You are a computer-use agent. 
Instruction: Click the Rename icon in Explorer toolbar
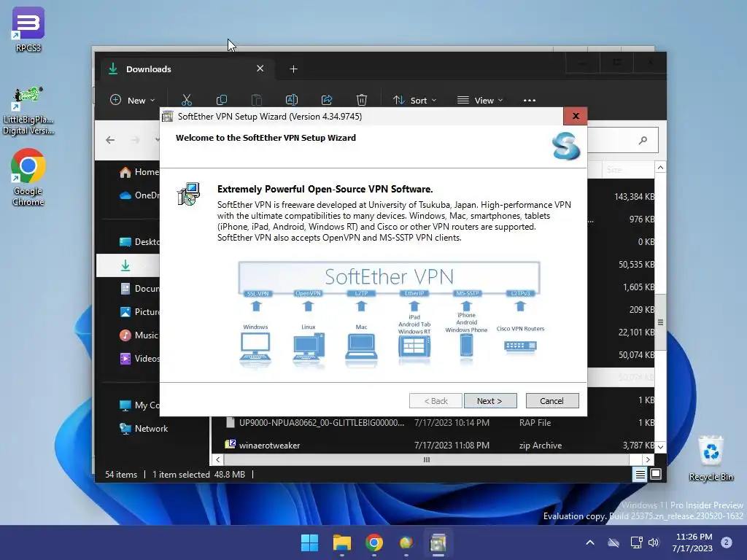point(292,100)
